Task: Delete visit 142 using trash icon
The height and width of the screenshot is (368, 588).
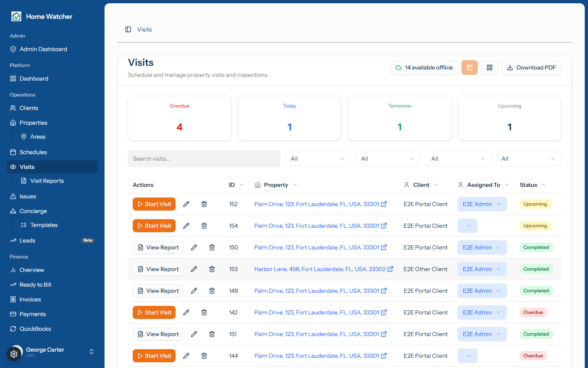Action: [204, 312]
